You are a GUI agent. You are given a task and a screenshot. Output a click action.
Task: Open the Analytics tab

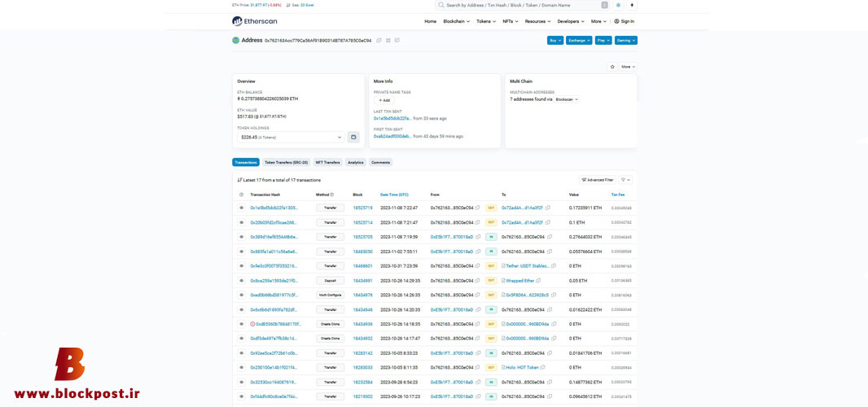pos(355,162)
